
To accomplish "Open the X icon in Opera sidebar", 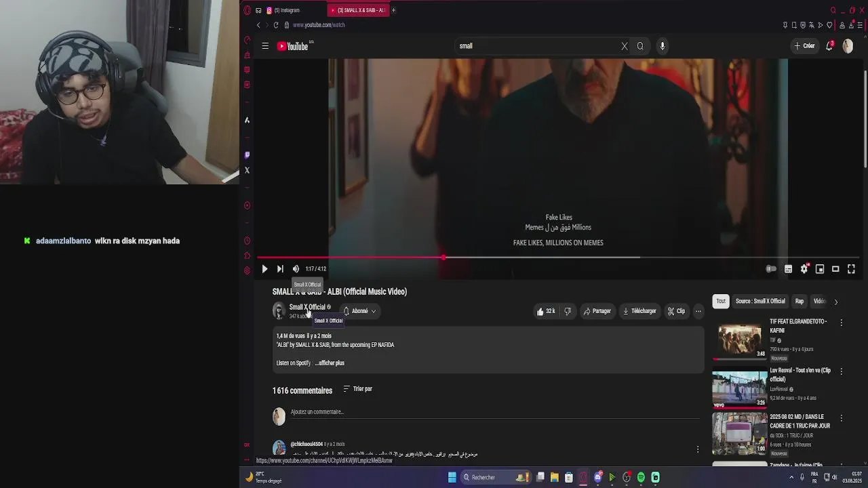I will coord(247,170).
